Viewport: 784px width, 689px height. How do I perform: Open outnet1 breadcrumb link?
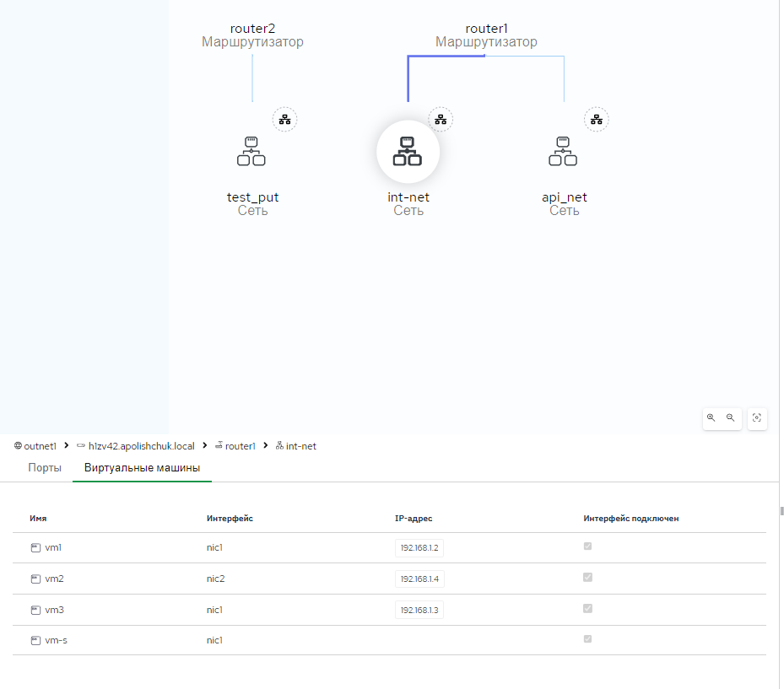point(40,446)
